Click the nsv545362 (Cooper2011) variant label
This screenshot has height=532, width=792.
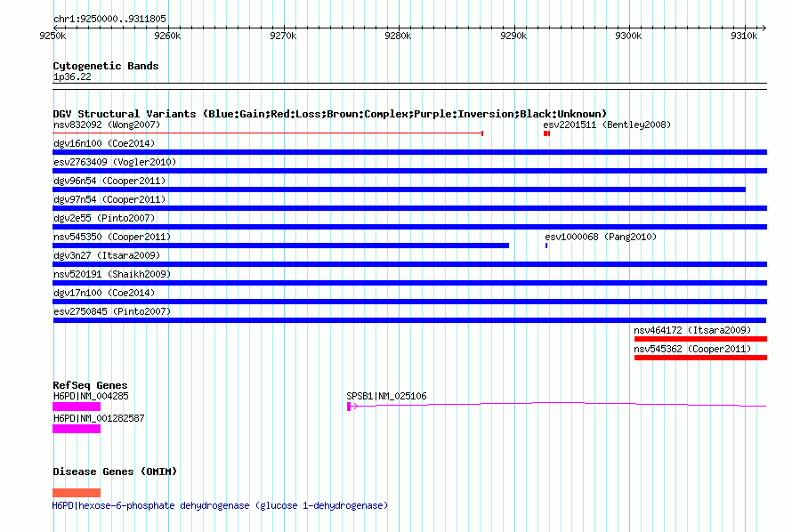click(x=692, y=349)
